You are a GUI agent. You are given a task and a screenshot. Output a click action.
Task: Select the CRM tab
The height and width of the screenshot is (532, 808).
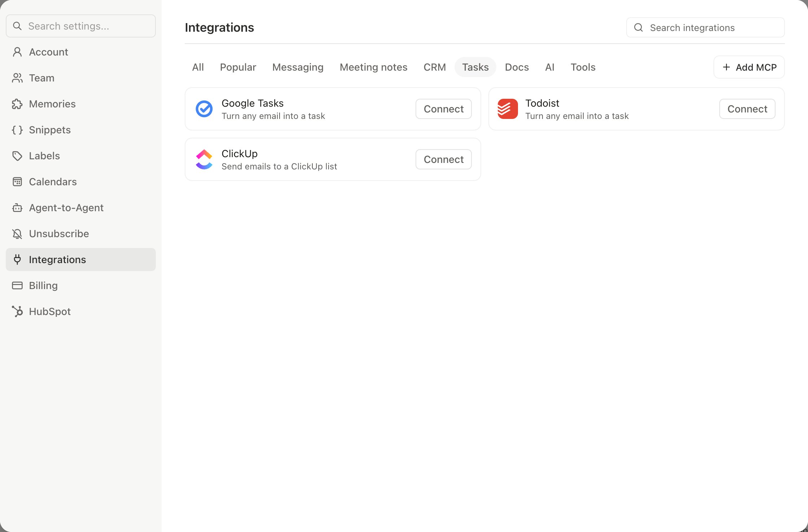[435, 67]
